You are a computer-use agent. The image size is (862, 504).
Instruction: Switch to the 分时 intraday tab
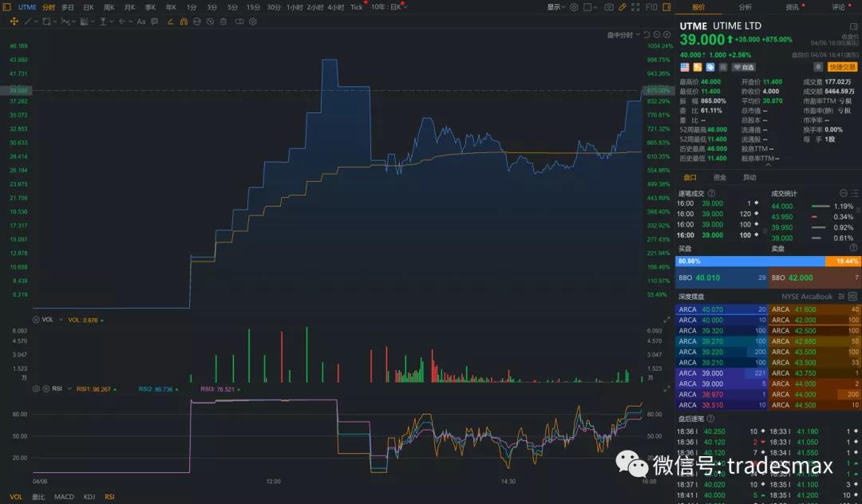click(x=49, y=7)
